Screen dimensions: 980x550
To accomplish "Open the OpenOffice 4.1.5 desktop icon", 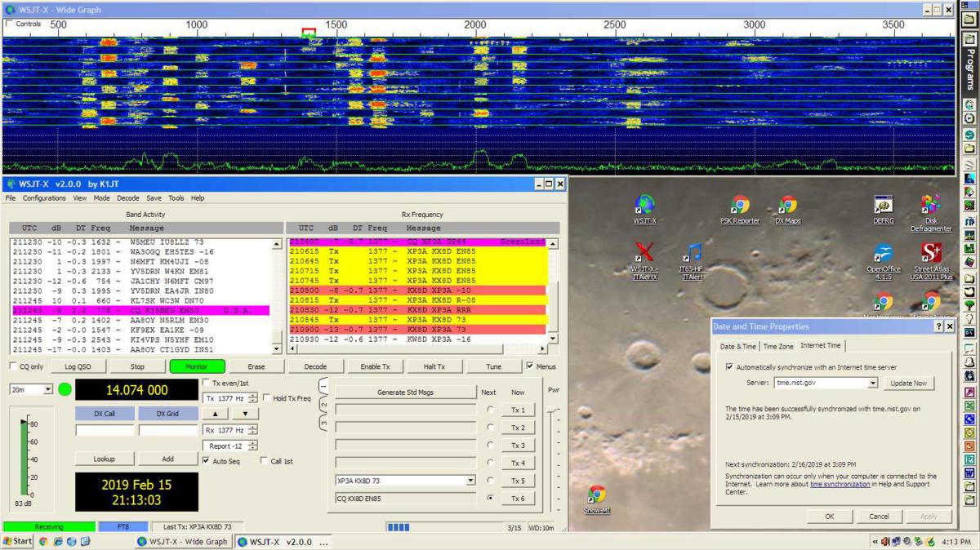I will tap(883, 253).
